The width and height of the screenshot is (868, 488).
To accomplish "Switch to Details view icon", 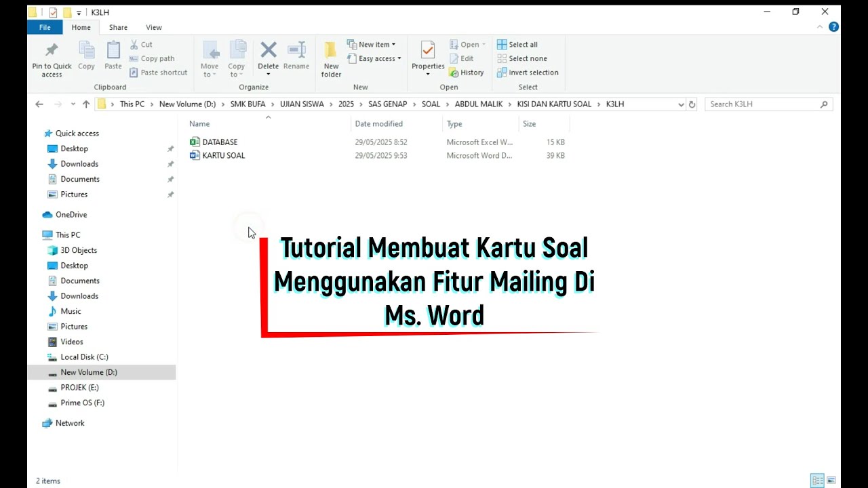I will 818,481.
